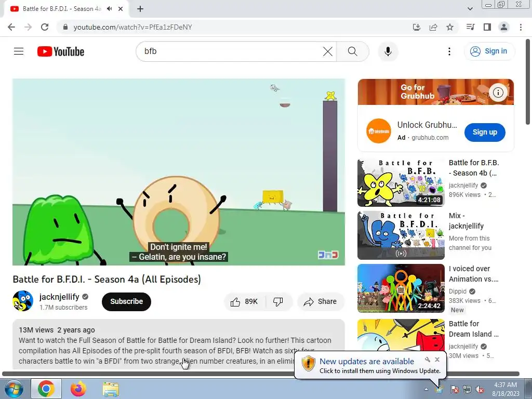Clear the search box with X
The height and width of the screenshot is (399, 532).
click(x=327, y=51)
